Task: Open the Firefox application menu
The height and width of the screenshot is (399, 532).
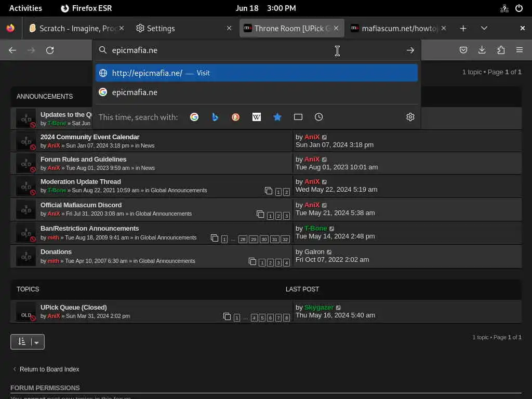Action: [520, 50]
